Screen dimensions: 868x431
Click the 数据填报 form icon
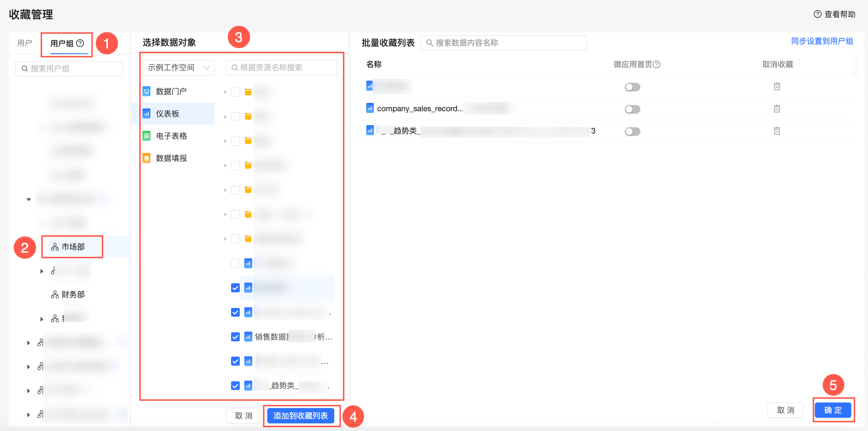147,158
